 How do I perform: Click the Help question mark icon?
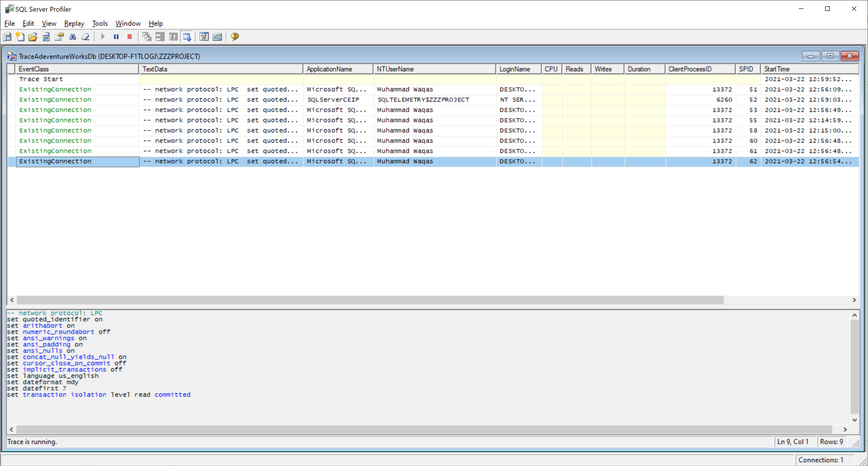click(x=235, y=37)
